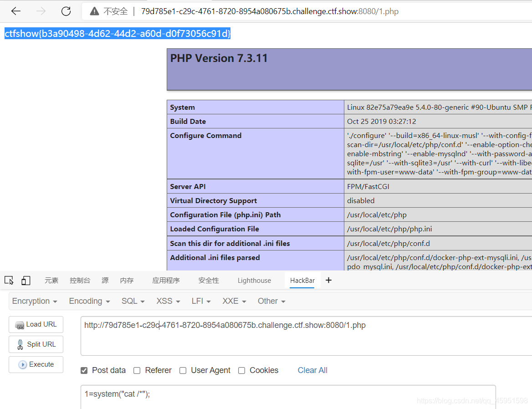532x409 pixels.
Task: Go back to the previous browser page
Action: tap(16, 11)
